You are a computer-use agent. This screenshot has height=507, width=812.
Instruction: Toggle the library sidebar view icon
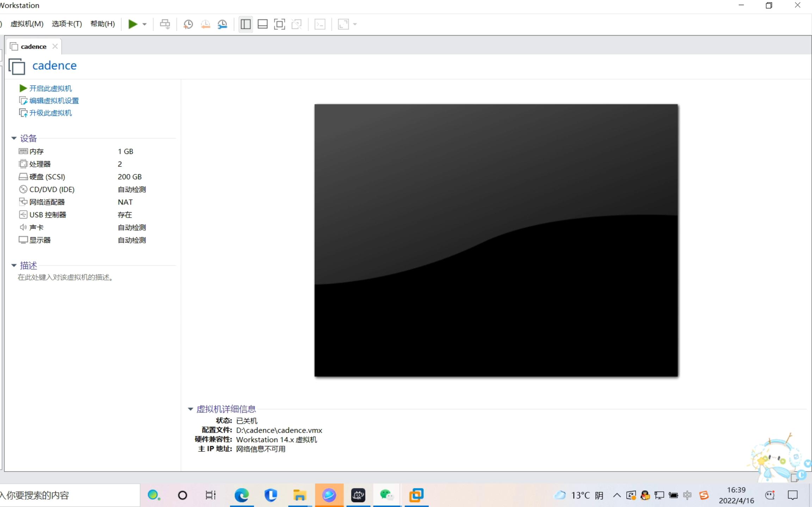246,24
